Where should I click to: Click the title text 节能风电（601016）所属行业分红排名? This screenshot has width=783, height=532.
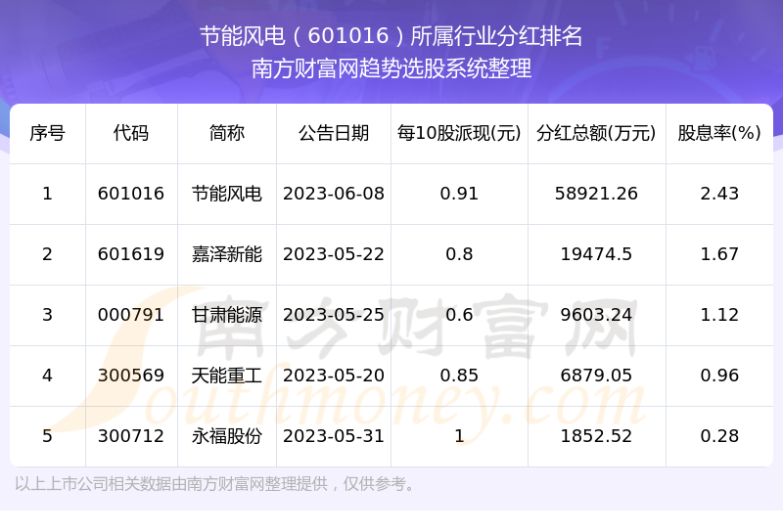391,36
